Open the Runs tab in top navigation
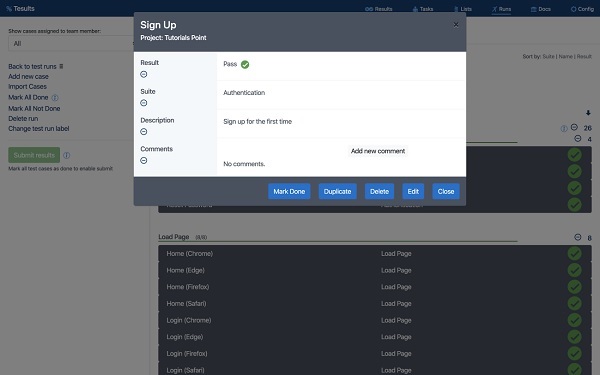Screen dimensions: 600x375 pos(501,9)
